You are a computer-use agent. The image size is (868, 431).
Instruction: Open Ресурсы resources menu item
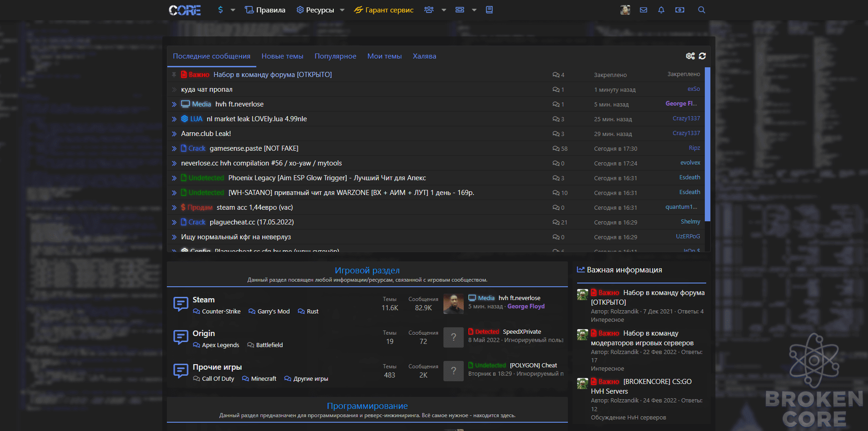(x=315, y=10)
